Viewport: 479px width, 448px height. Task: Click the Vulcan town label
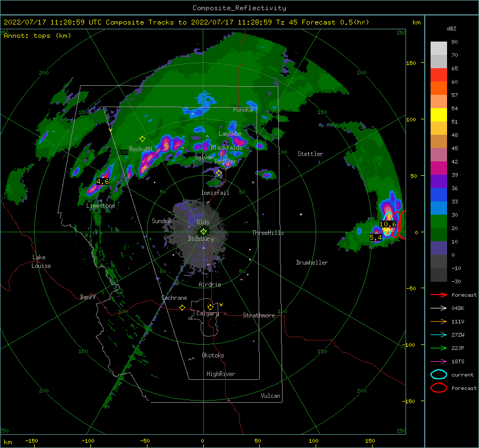[270, 396]
